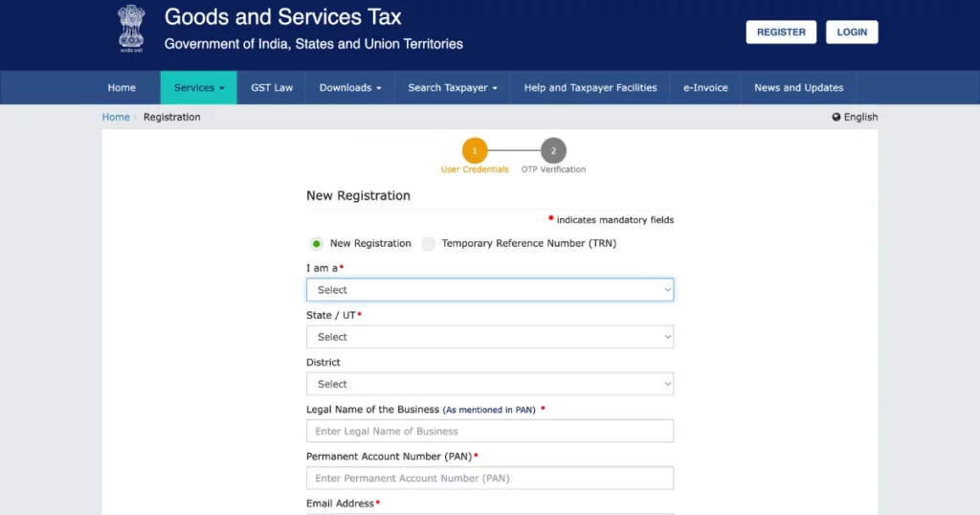Screen dimensions: 980x515
Task: Open Help and Taxpayer Facilities
Action: pos(590,87)
